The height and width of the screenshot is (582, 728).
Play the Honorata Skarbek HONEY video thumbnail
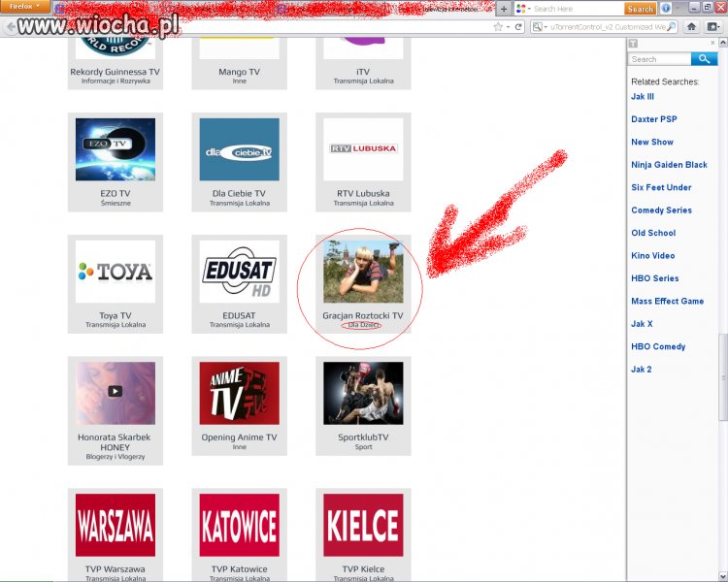coord(116,393)
